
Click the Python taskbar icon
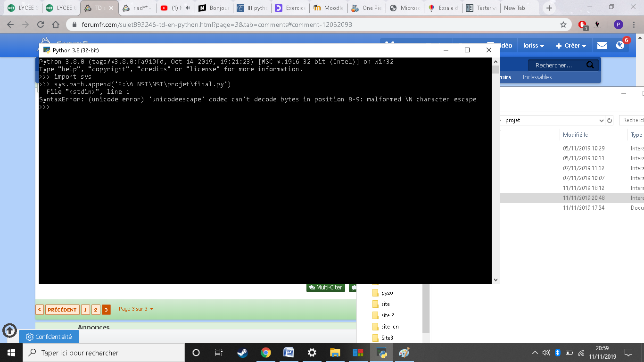[382, 353]
